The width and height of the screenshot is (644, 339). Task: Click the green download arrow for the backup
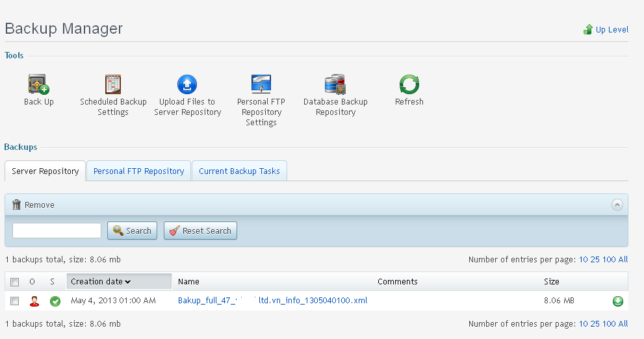(617, 301)
